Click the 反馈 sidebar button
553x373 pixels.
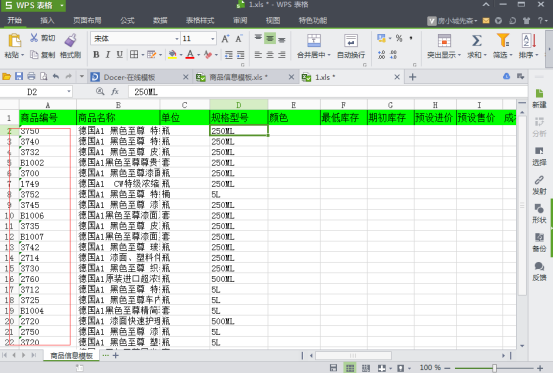(x=539, y=271)
